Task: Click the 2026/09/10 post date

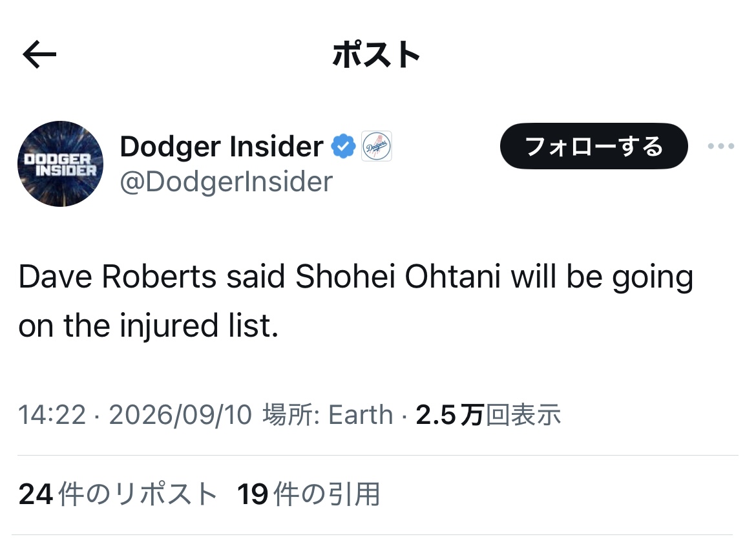Action: (x=180, y=415)
